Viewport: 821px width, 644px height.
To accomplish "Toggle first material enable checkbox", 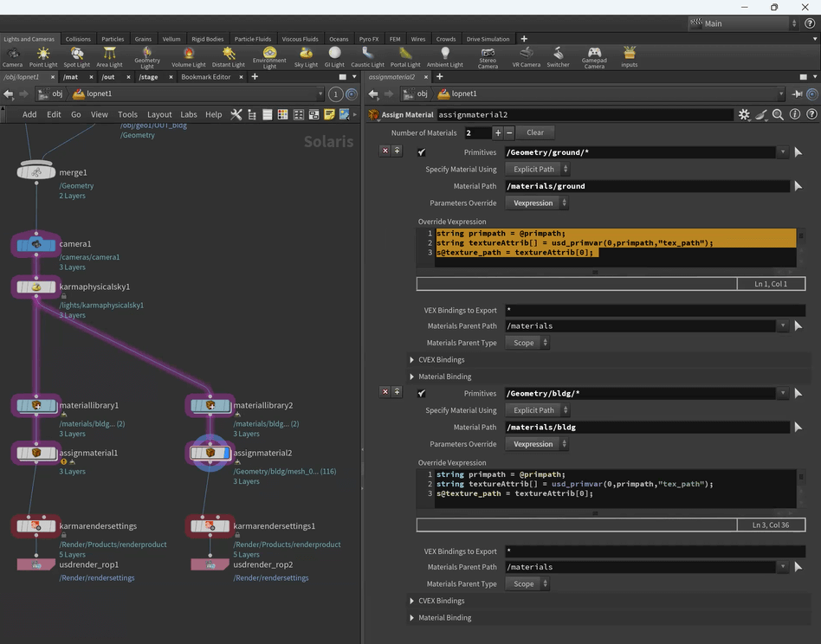I will coord(422,152).
